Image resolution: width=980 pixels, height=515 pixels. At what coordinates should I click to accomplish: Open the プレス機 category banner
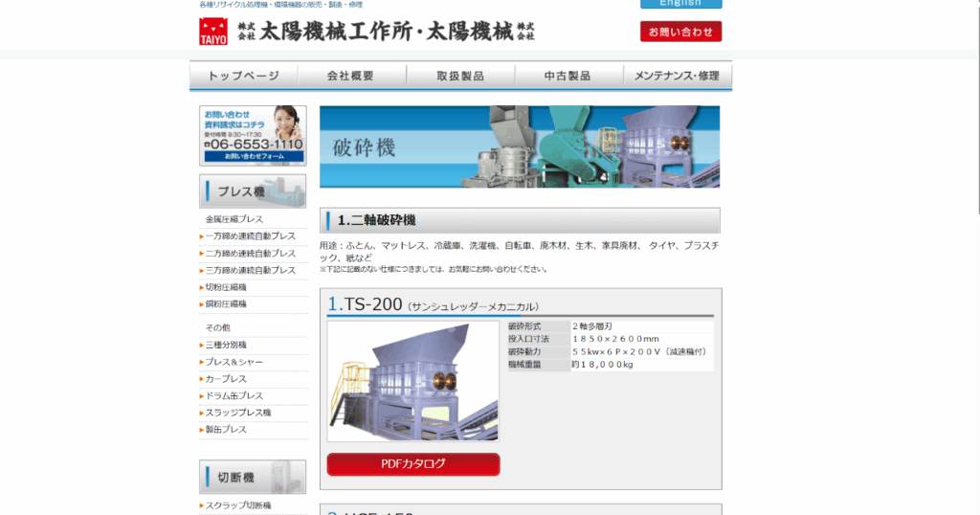pos(253,191)
